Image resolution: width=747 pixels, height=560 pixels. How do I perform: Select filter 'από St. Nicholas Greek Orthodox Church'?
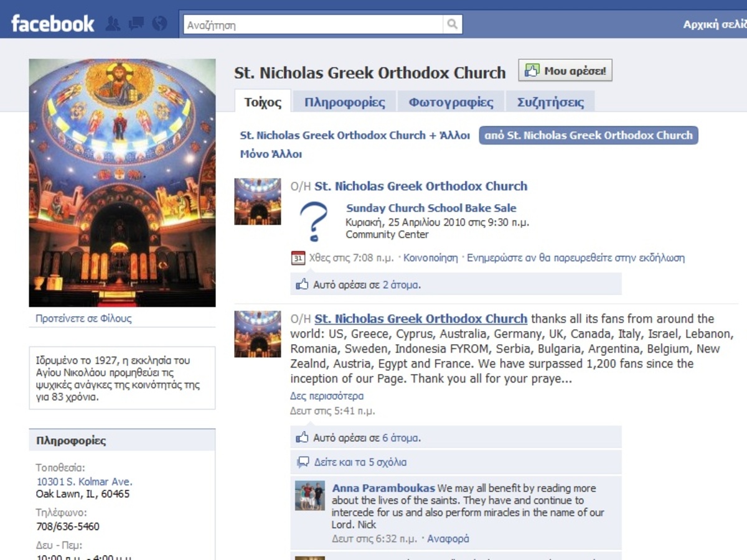pos(588,135)
